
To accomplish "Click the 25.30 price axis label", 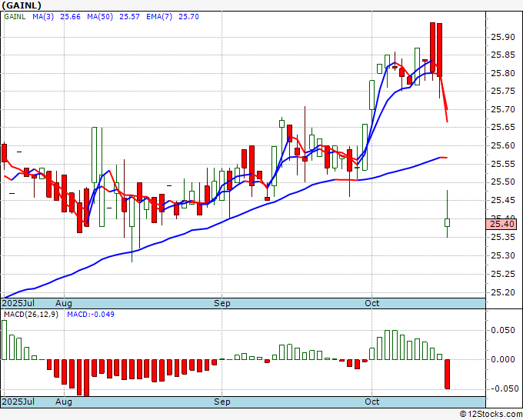I will click(503, 255).
